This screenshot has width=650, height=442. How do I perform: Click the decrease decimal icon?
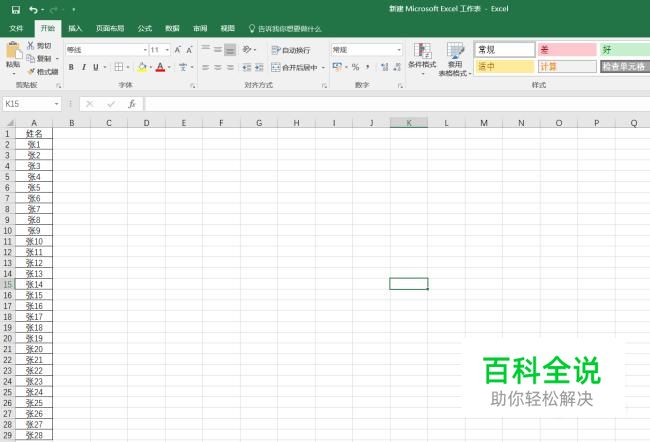397,67
